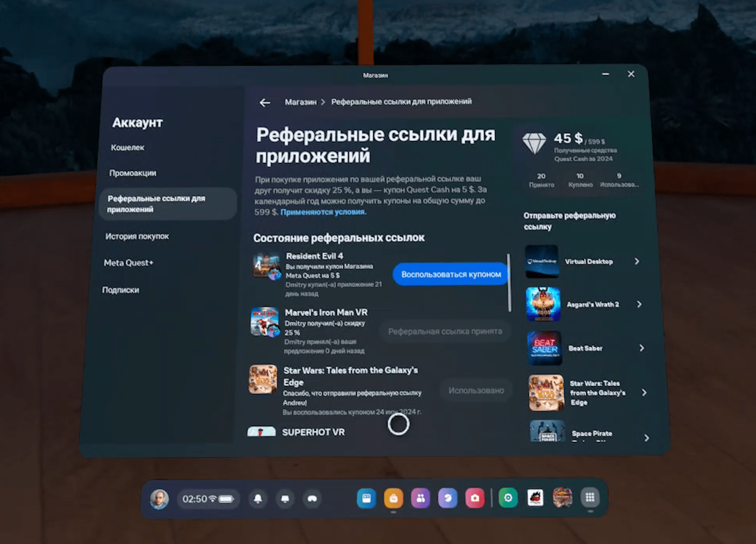Expand Beat Saber referral chevron
Screen dimensions: 756x544
pos(642,348)
